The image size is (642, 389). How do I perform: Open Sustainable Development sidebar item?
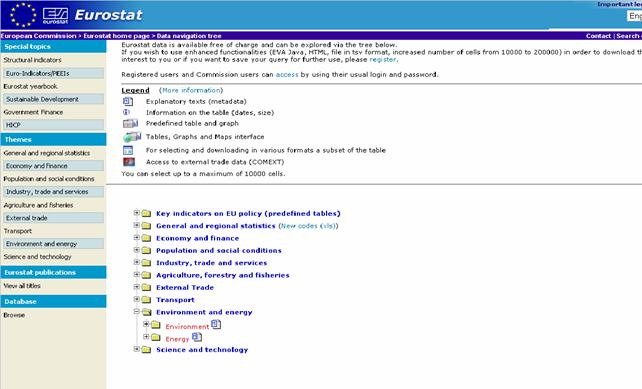(54, 99)
